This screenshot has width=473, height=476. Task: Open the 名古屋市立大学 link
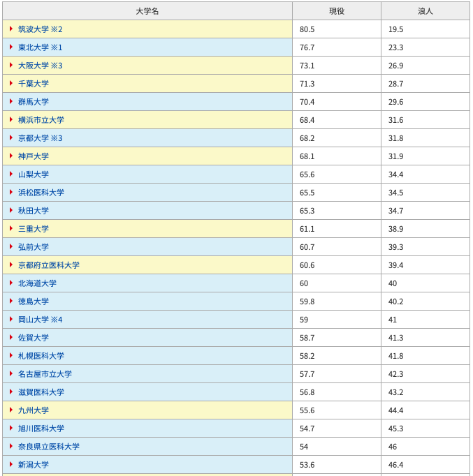point(45,374)
